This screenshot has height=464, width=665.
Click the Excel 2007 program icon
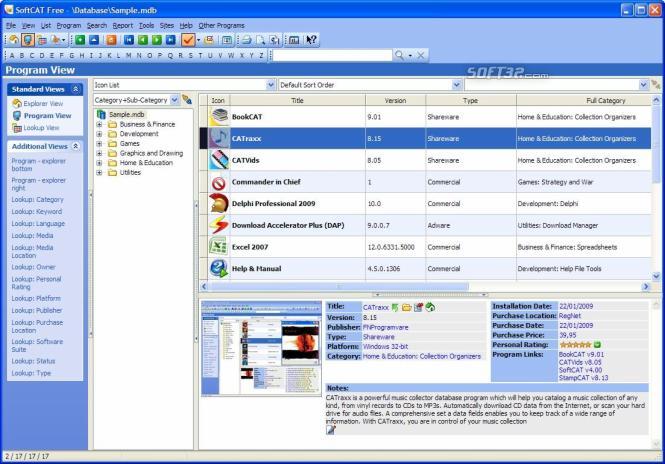click(219, 245)
